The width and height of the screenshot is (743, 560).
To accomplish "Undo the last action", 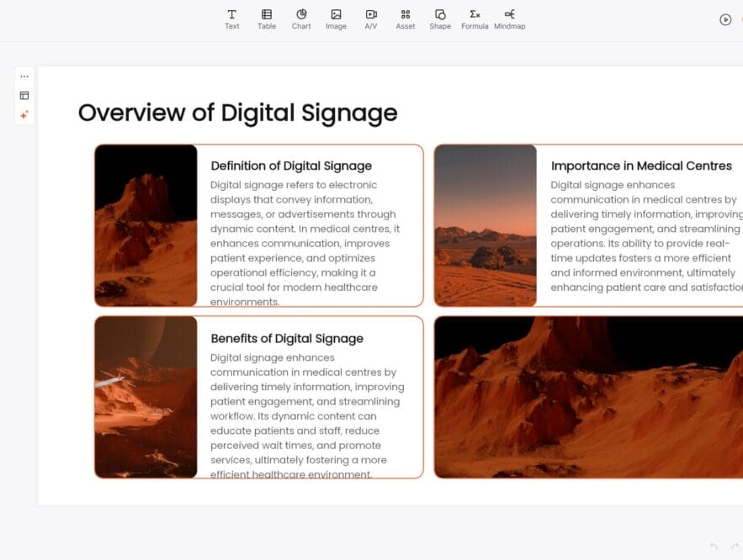I will (x=714, y=546).
